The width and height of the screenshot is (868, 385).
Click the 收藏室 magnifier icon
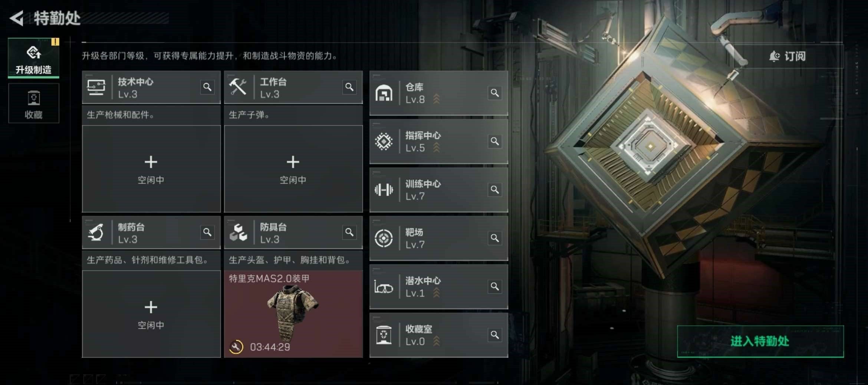coord(495,335)
